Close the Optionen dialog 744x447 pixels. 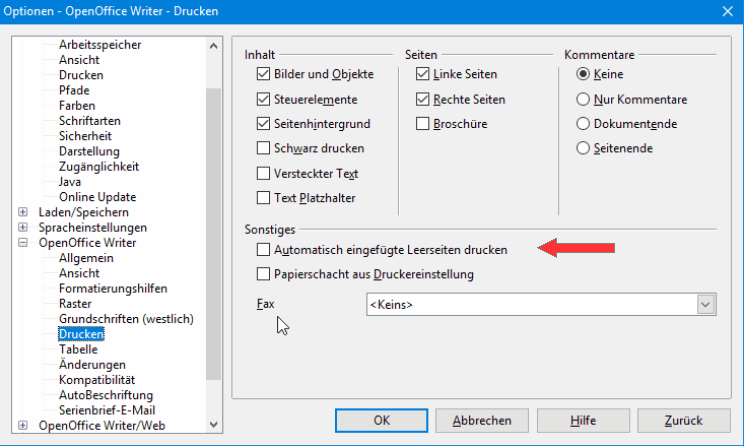click(727, 11)
